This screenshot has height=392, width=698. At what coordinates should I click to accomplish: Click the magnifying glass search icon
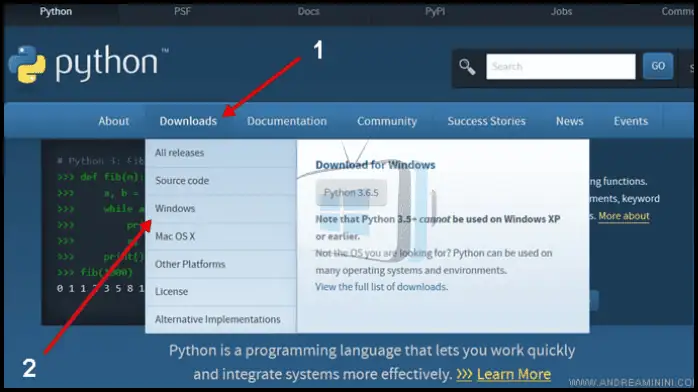[x=467, y=67]
